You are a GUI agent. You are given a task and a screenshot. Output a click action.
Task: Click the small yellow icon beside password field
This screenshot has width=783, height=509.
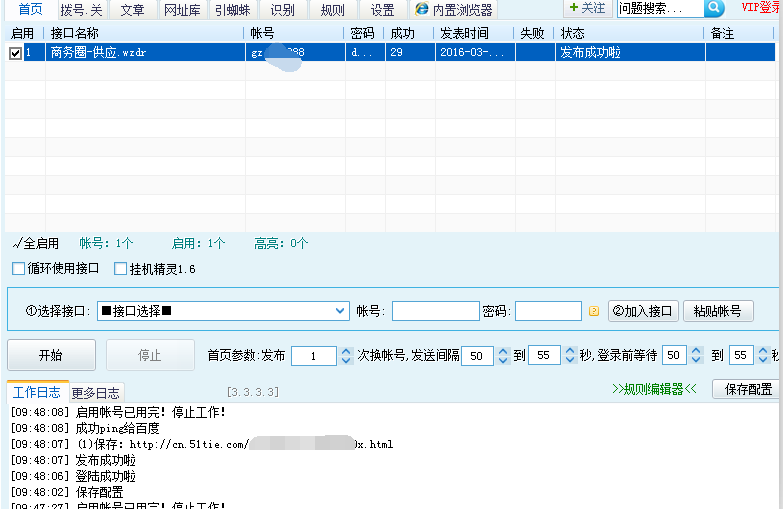594,311
